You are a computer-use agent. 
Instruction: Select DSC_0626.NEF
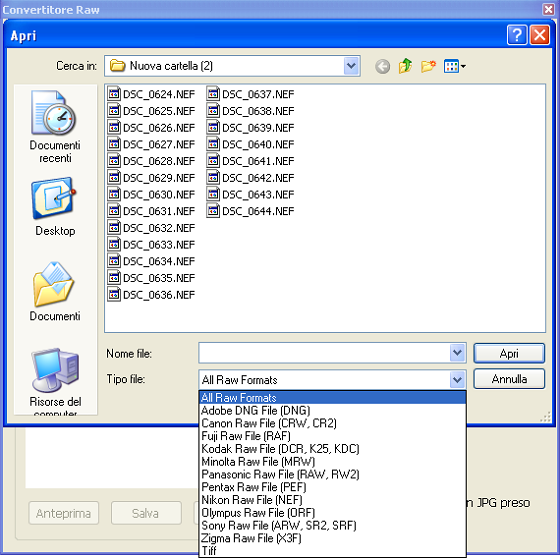(x=151, y=128)
